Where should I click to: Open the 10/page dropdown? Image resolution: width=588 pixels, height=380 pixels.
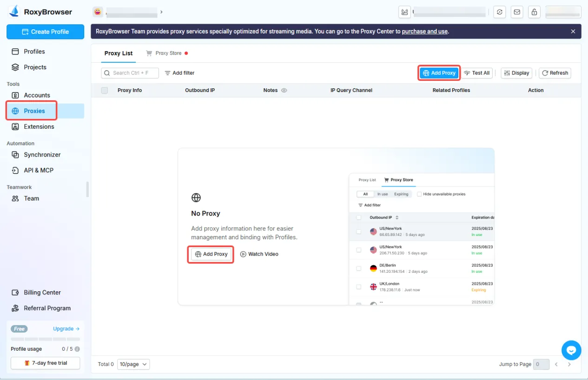point(133,364)
